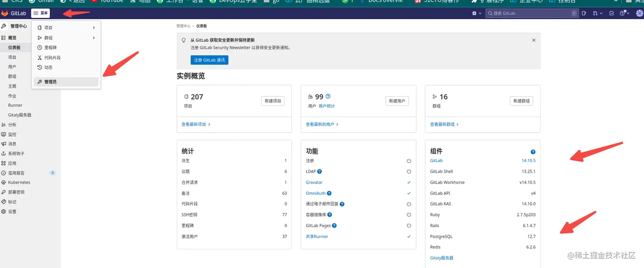644x268 pixels.
Task: Click the 管理中心 wrench icon
Action: [4, 26]
